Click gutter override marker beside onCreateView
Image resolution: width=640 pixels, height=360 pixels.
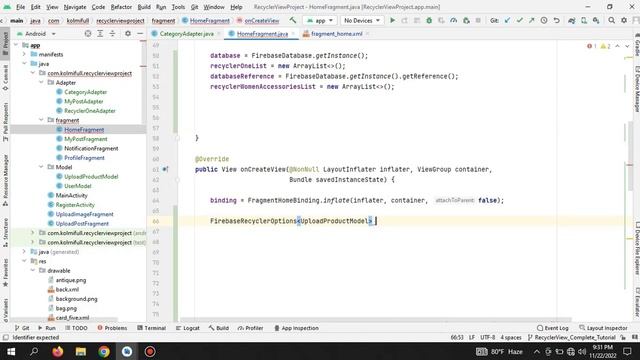165,169
